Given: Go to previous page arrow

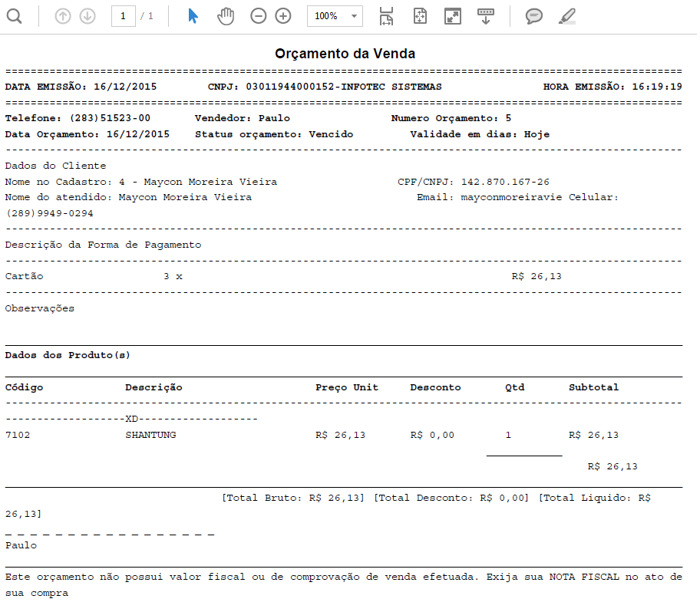Looking at the screenshot, I should (x=63, y=16).
